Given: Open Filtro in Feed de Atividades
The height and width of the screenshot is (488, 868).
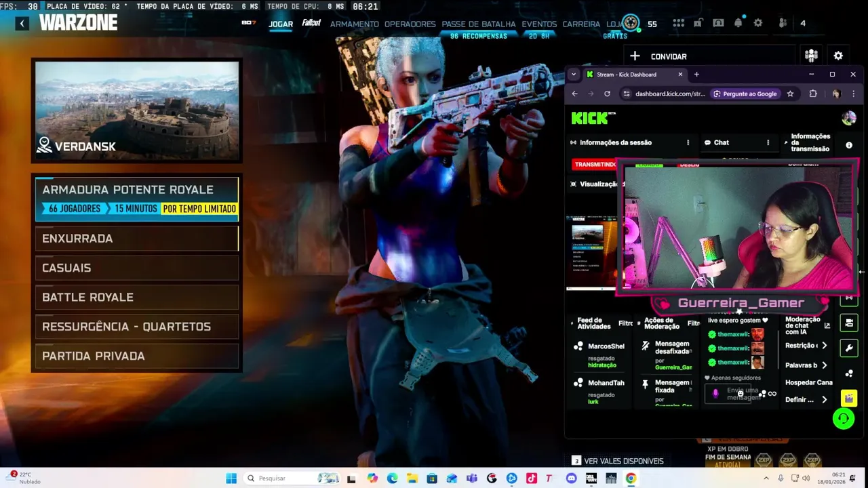Looking at the screenshot, I should tap(625, 323).
